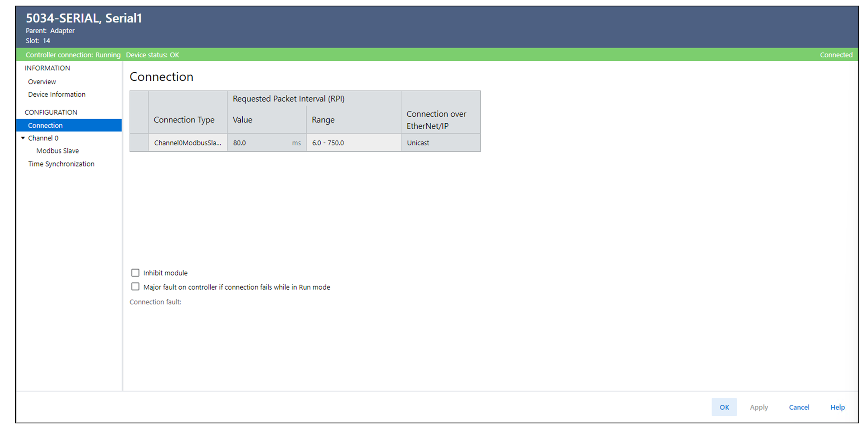Open Device Information page
The image size is (868, 429).
[x=57, y=94]
